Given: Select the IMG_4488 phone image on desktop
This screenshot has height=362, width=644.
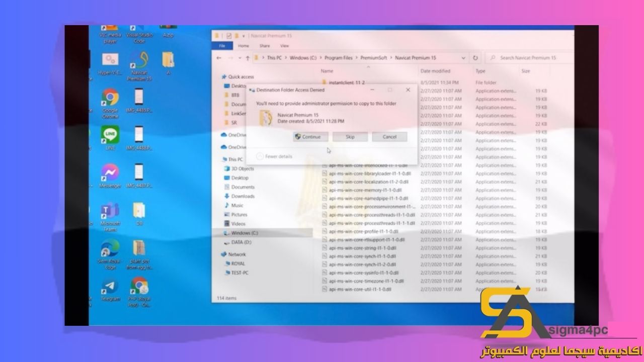Looking at the screenshot, I should coord(139,138).
